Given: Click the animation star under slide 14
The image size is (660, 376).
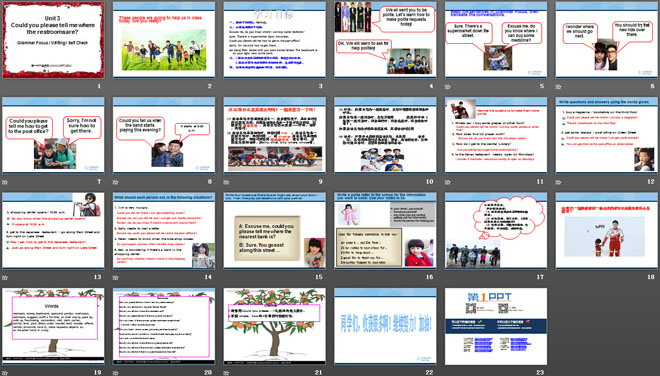Looking at the screenshot, I should tap(116, 277).
